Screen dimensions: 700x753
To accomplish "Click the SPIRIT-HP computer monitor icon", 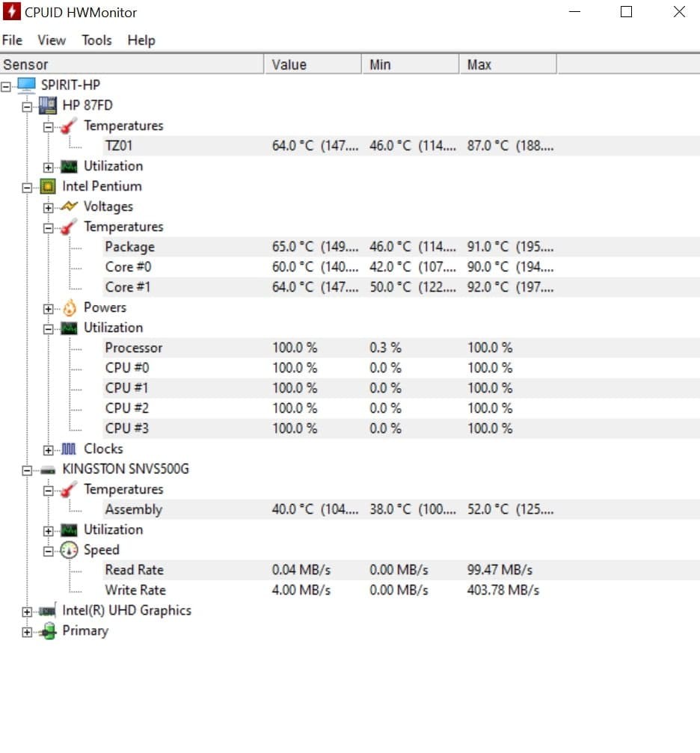I will click(26, 85).
